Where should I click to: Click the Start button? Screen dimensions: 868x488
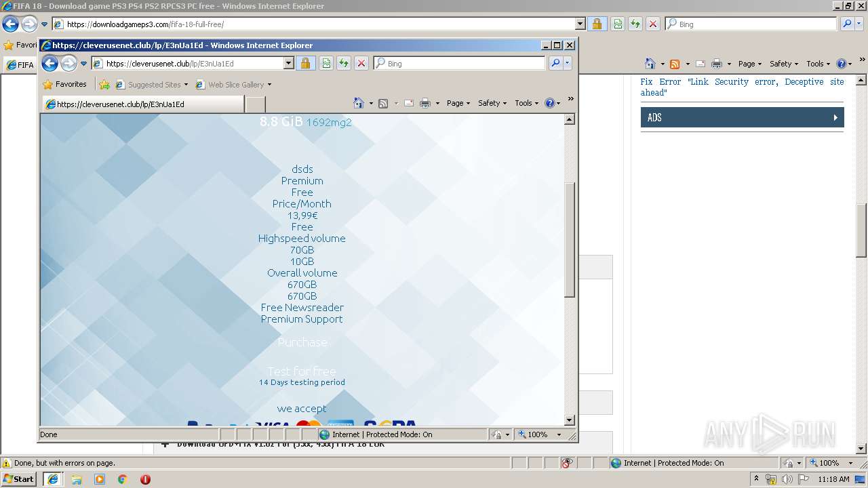coord(18,479)
